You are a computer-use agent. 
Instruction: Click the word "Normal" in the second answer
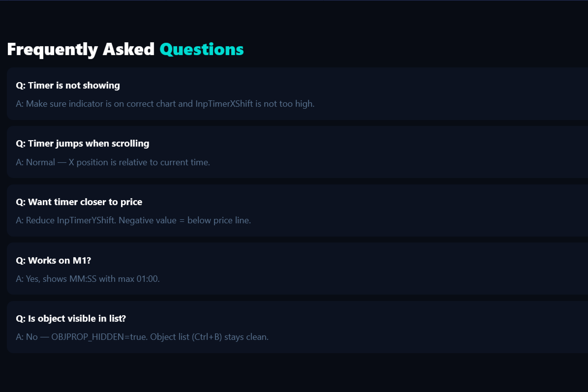click(x=40, y=162)
